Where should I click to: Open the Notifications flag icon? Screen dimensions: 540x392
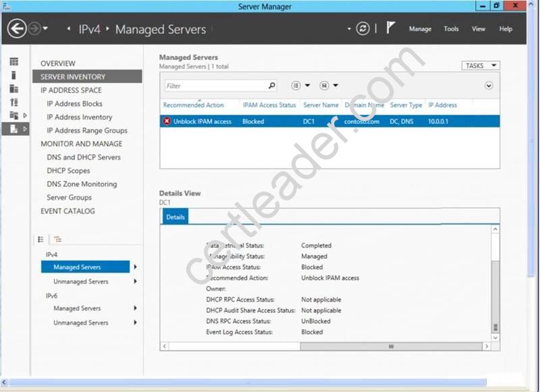pos(391,28)
